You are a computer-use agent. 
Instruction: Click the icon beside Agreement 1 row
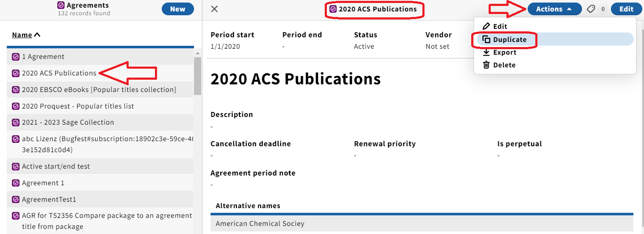click(x=16, y=183)
